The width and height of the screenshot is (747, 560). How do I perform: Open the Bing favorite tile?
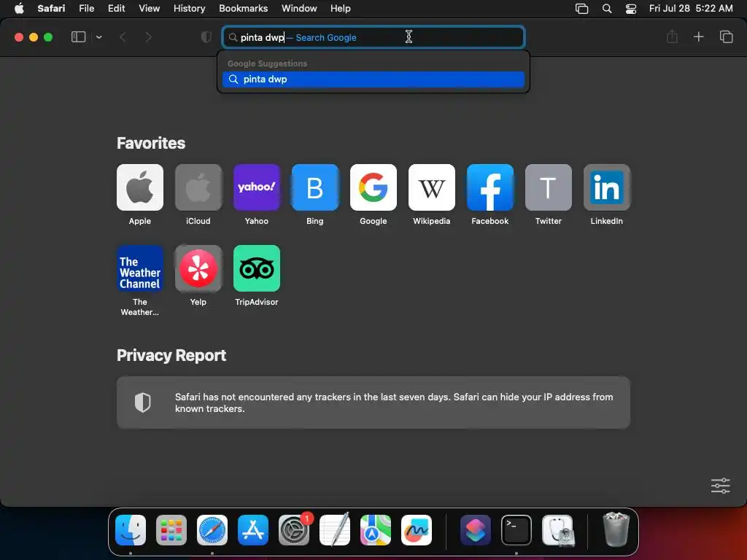tap(315, 187)
